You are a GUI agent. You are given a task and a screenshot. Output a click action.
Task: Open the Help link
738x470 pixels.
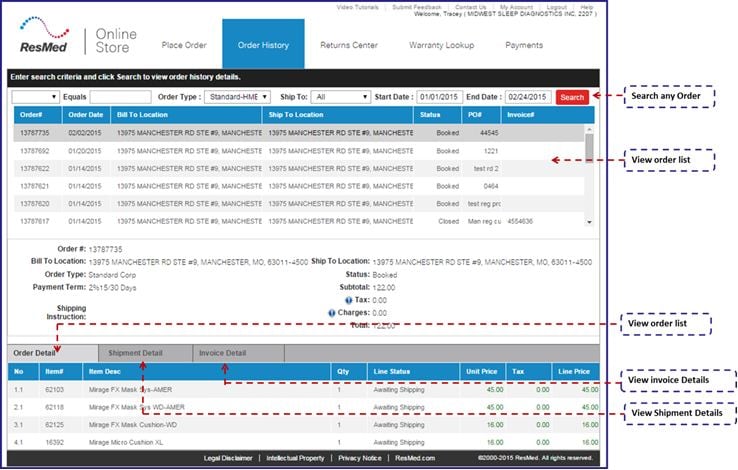click(586, 7)
